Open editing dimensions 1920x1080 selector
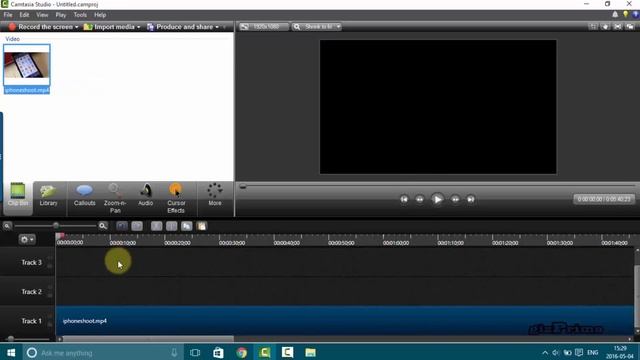Viewport: 640px width, 360px height. (264, 27)
